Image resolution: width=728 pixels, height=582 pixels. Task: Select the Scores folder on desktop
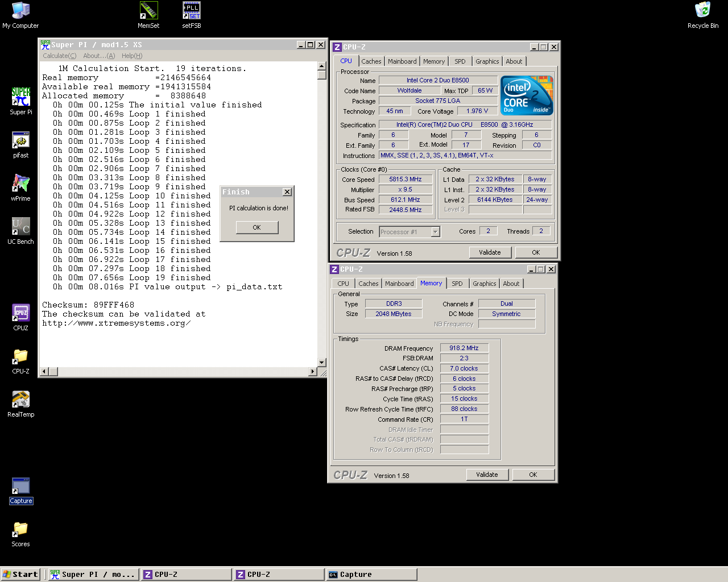point(21,534)
